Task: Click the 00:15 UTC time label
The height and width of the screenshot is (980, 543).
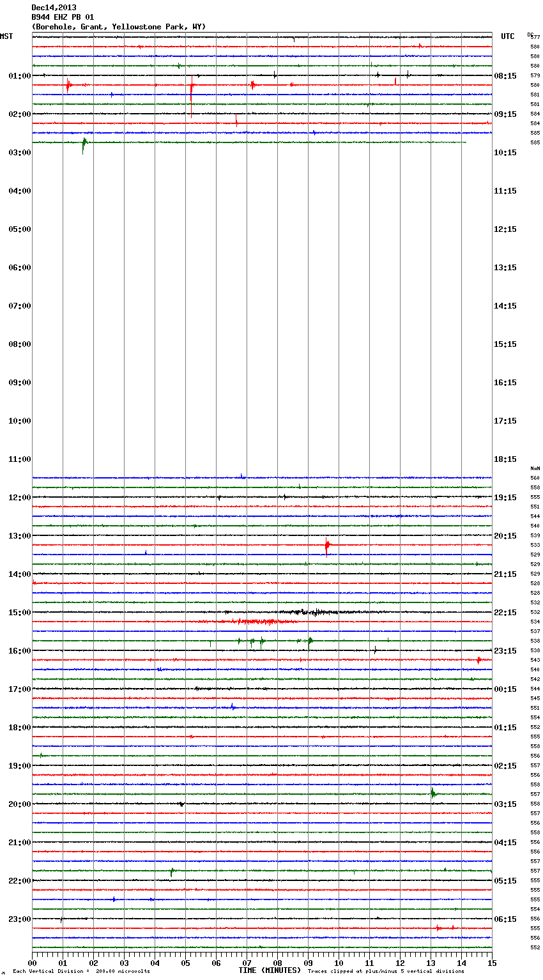Action: (505, 689)
